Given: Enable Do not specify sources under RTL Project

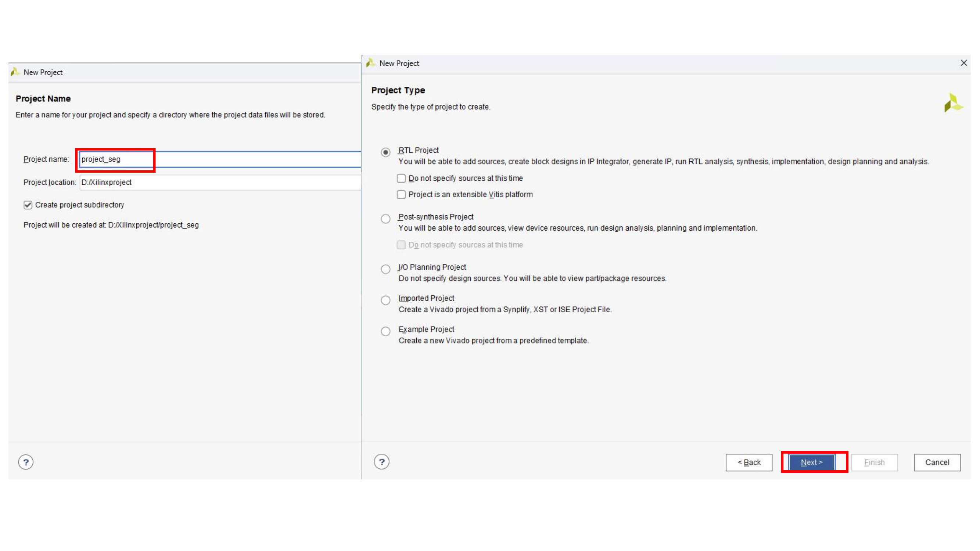Looking at the screenshot, I should [401, 179].
